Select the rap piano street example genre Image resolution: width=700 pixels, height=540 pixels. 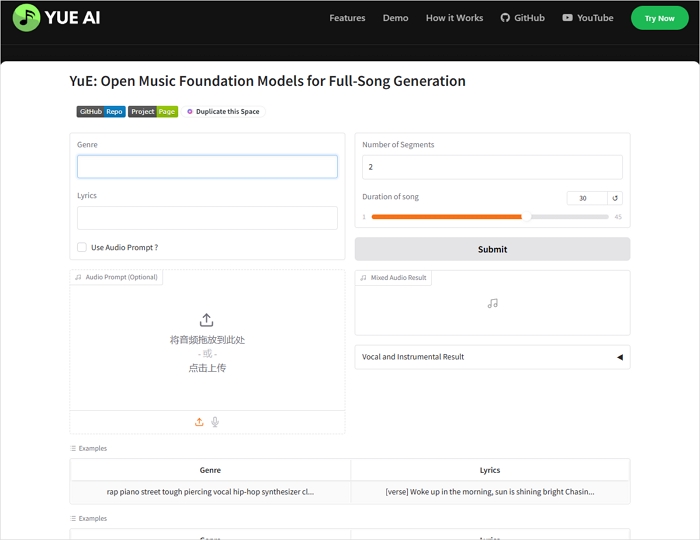[x=210, y=492]
